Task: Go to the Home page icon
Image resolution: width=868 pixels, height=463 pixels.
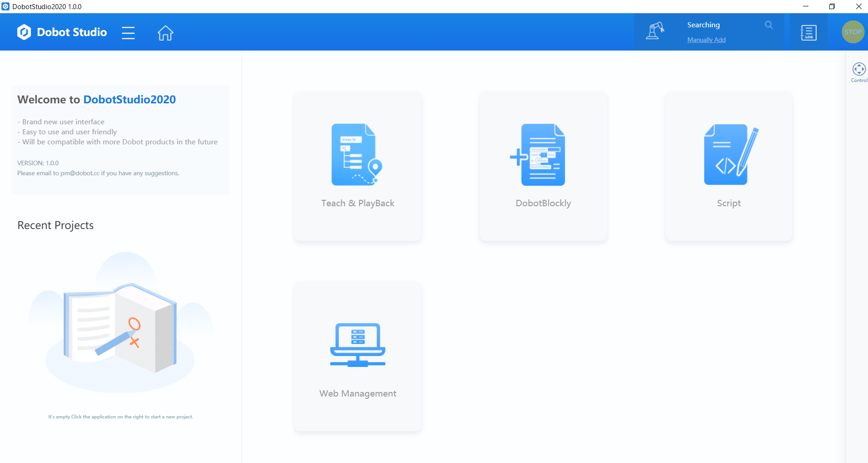Action: (x=166, y=33)
